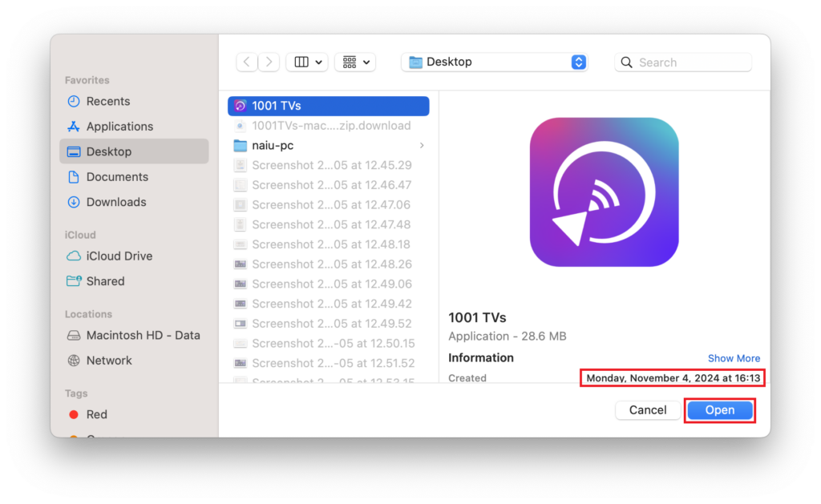The height and width of the screenshot is (504, 821).
Task: Select the Red tag
Action: pos(96,414)
